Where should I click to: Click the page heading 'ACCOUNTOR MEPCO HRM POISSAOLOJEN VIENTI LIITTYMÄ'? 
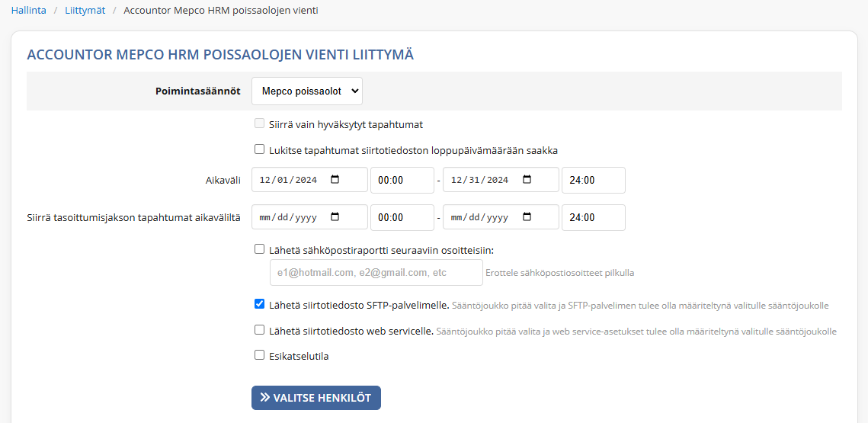(x=220, y=54)
